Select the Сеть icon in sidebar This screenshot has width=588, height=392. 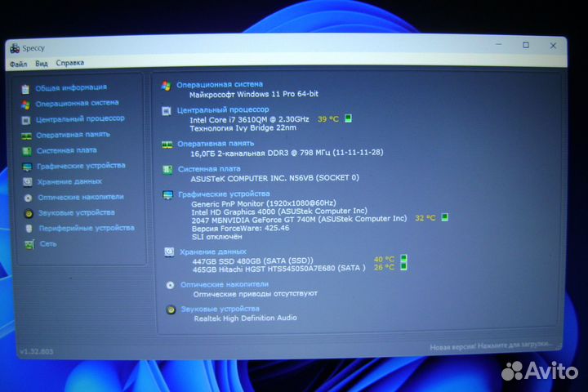29,243
